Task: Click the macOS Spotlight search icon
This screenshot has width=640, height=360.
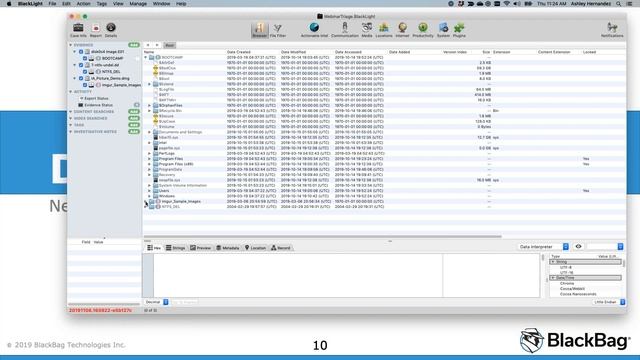Action: pyautogui.click(x=619, y=4)
